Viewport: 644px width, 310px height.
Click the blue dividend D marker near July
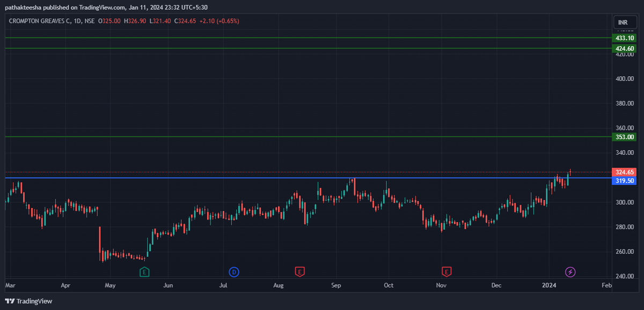click(233, 272)
